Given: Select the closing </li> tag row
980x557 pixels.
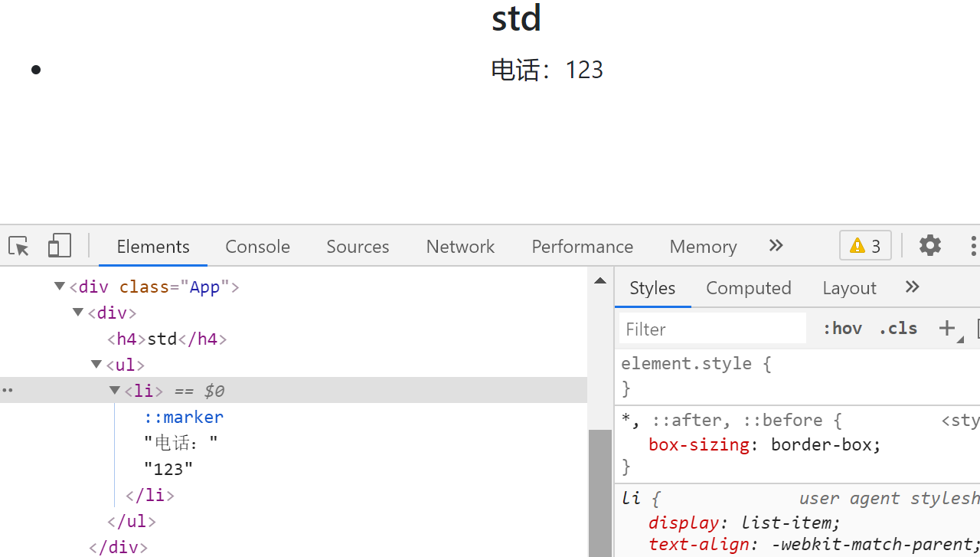Looking at the screenshot, I should [x=150, y=495].
